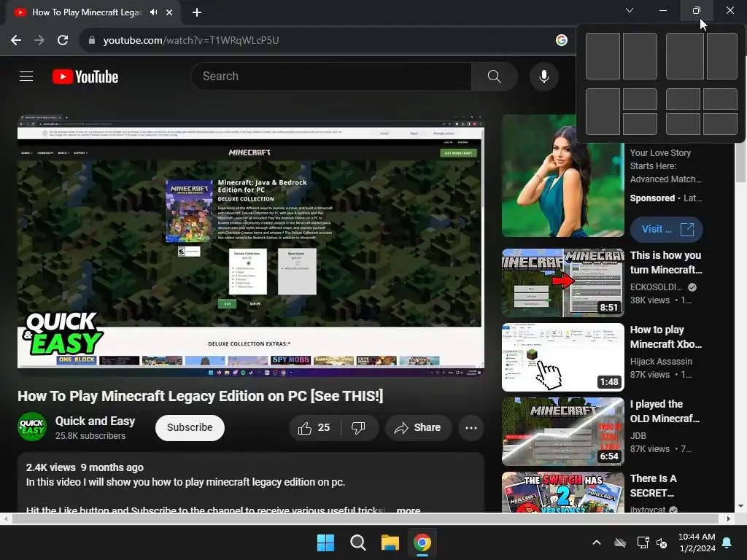This screenshot has width=747, height=560.
Task: Dislike the video with thumbs down
Action: click(359, 427)
